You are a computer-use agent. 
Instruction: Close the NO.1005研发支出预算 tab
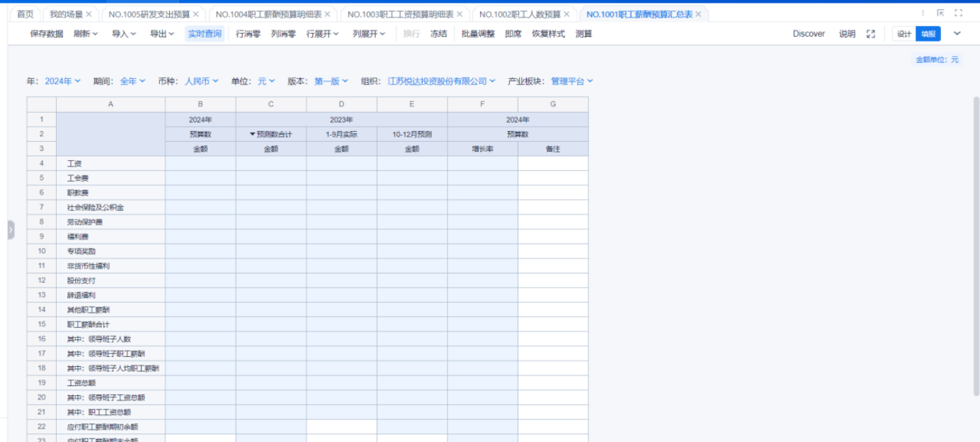198,14
